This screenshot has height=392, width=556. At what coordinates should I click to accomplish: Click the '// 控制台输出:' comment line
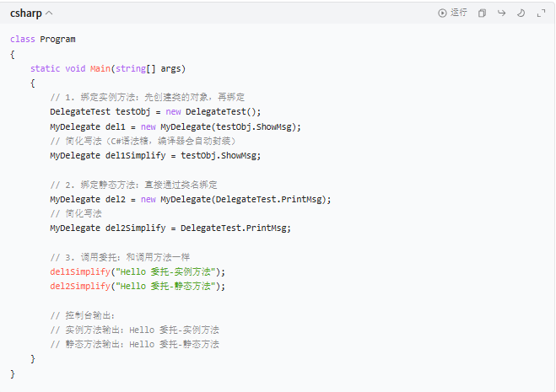click(x=88, y=315)
